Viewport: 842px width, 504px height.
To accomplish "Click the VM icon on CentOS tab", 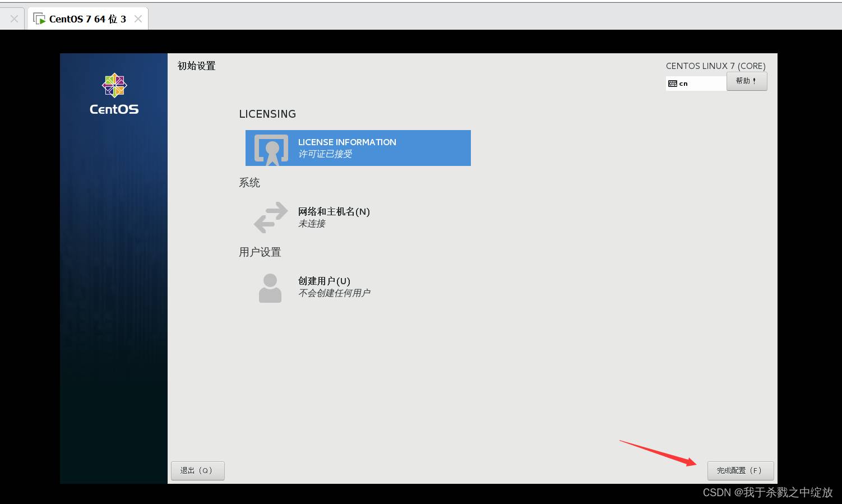I will [x=39, y=19].
